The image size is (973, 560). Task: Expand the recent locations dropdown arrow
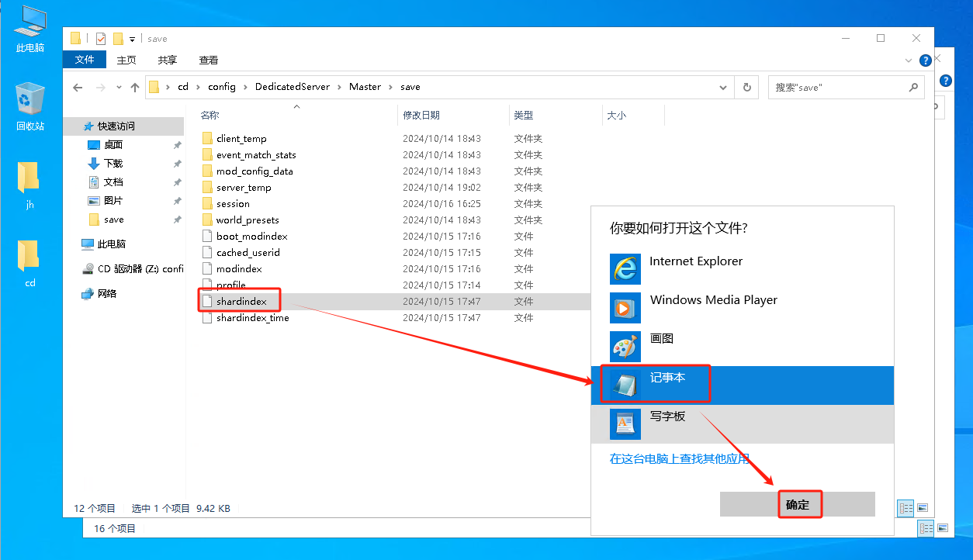[x=119, y=88]
